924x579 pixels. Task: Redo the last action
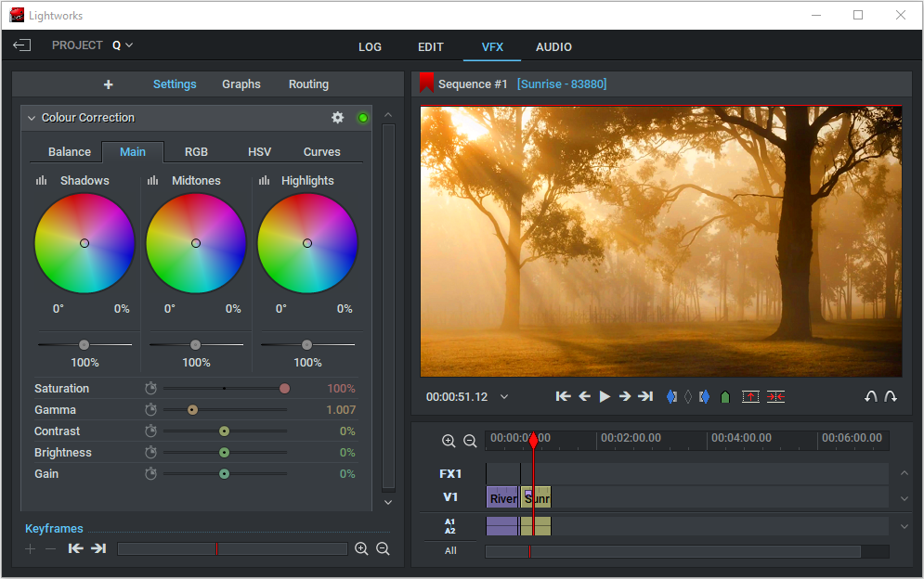(x=891, y=396)
